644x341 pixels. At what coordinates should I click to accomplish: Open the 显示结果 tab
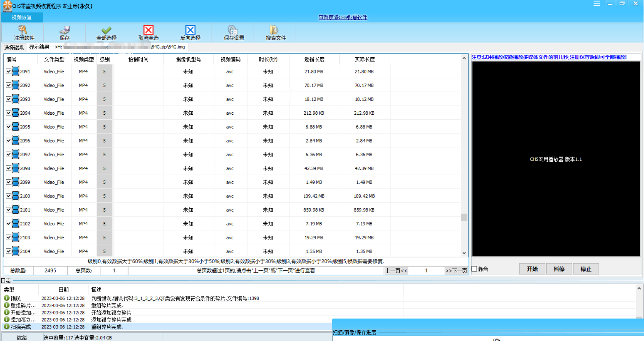click(107, 47)
